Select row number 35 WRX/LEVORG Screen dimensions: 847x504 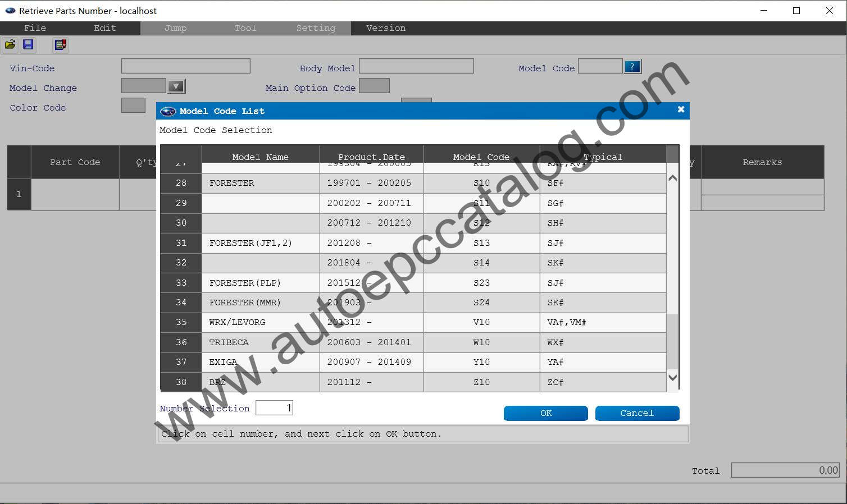[181, 322]
